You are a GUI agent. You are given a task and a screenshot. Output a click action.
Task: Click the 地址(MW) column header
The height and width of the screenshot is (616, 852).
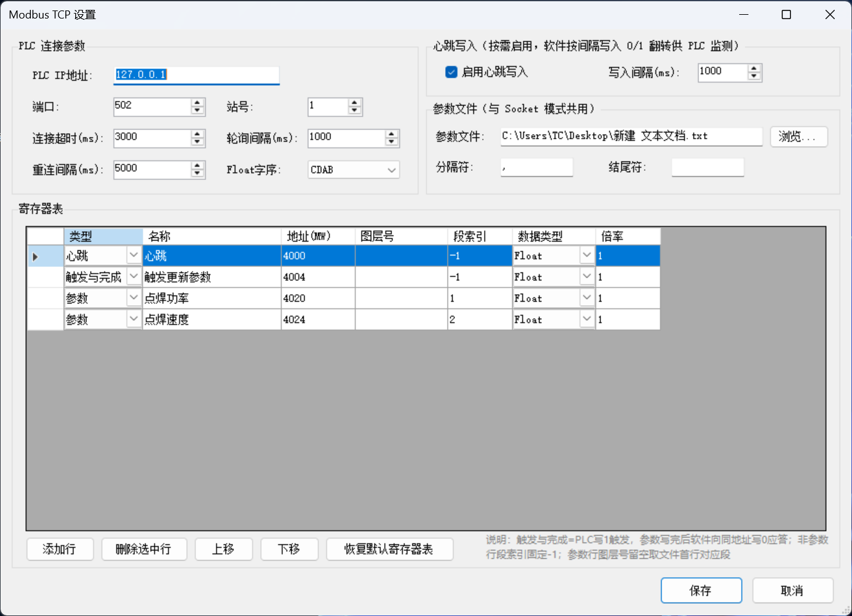(318, 236)
